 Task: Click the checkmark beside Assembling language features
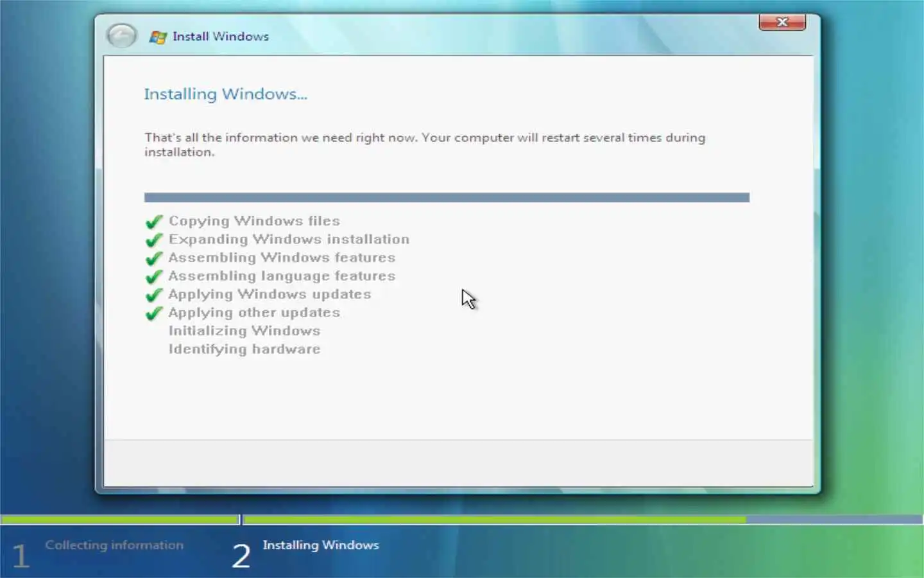coord(154,277)
